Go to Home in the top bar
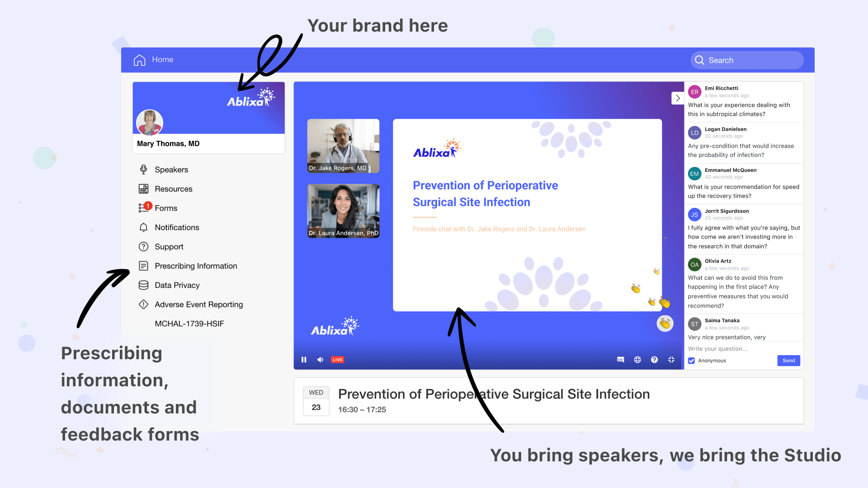 point(153,60)
